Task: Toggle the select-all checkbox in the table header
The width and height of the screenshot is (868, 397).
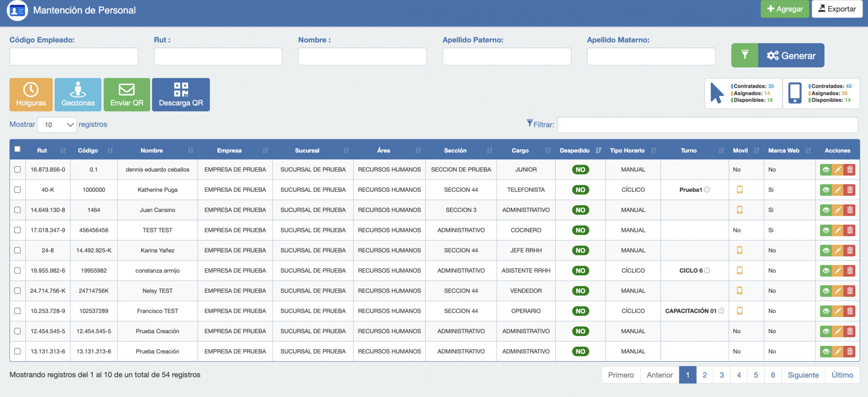Action: tap(17, 149)
